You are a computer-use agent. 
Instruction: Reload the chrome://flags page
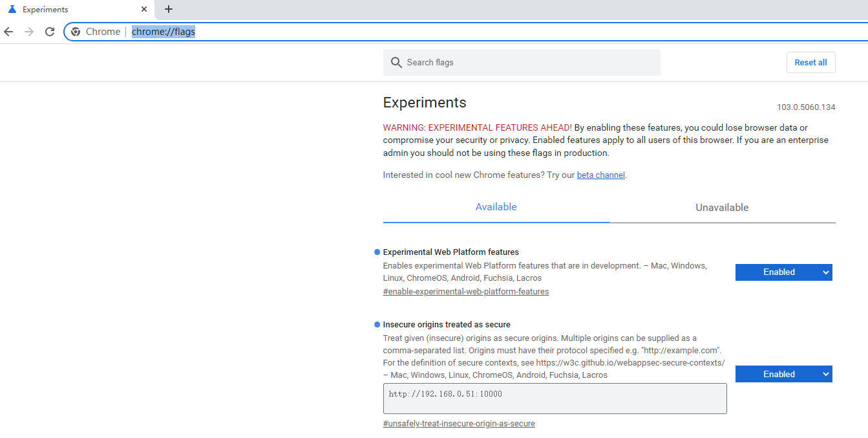pos(50,32)
